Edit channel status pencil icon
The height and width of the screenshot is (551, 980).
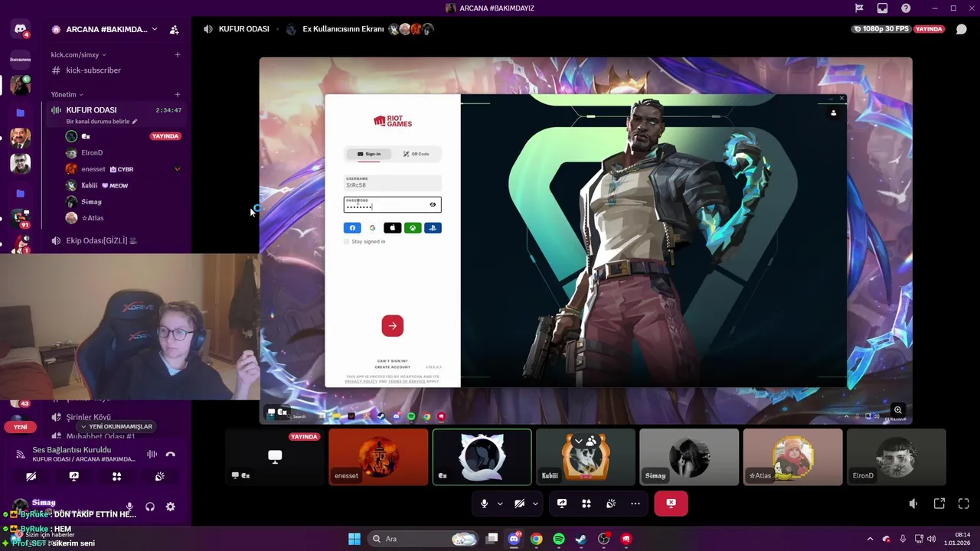pyautogui.click(x=135, y=122)
